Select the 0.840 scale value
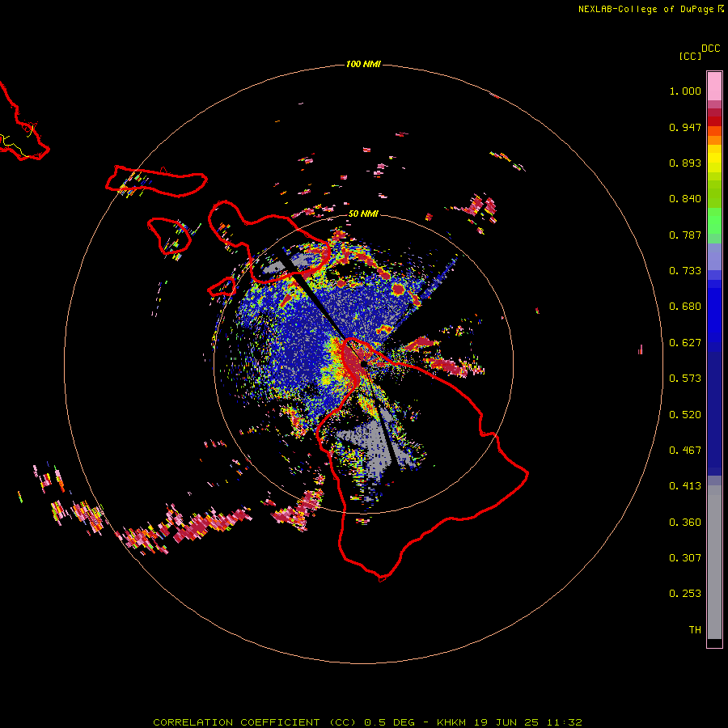This screenshot has height=728, width=728. pos(685,199)
